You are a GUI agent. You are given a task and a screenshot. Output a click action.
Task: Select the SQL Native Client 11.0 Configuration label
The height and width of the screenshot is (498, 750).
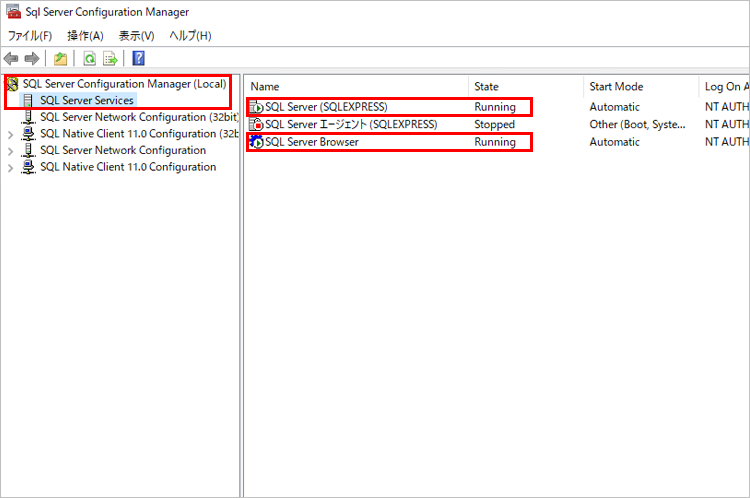click(x=128, y=167)
